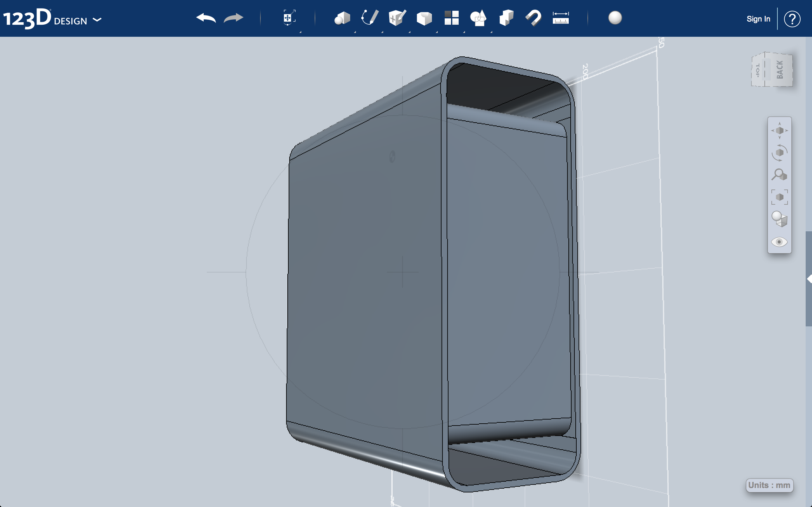The height and width of the screenshot is (507, 812).
Task: Toggle object visibility with the eye icon
Action: pyautogui.click(x=780, y=242)
